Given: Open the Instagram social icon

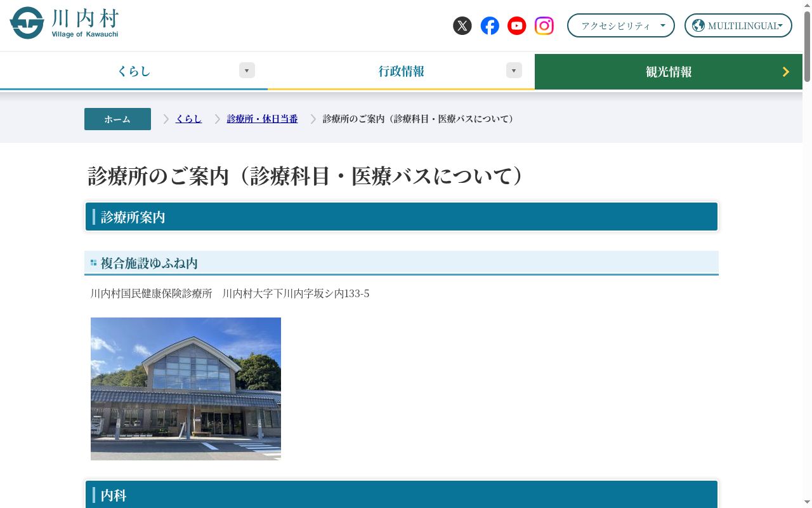Looking at the screenshot, I should coord(544,25).
